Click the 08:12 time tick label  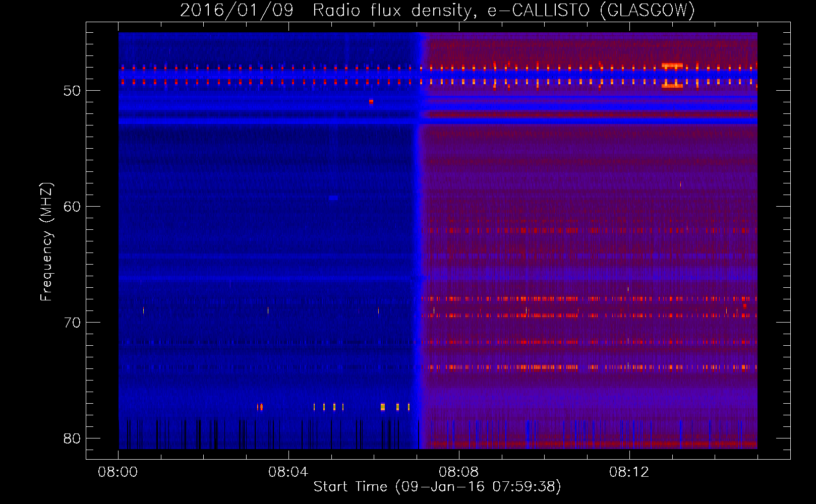629,472
